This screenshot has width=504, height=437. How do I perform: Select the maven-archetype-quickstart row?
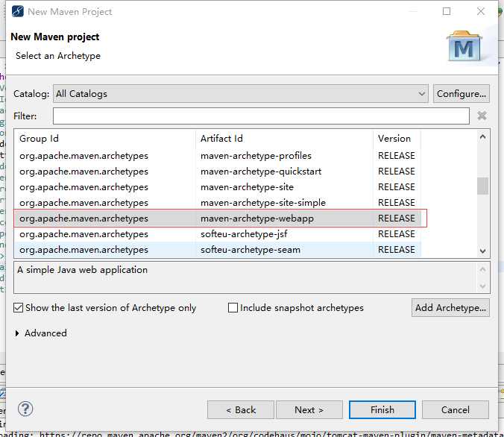[x=218, y=172]
